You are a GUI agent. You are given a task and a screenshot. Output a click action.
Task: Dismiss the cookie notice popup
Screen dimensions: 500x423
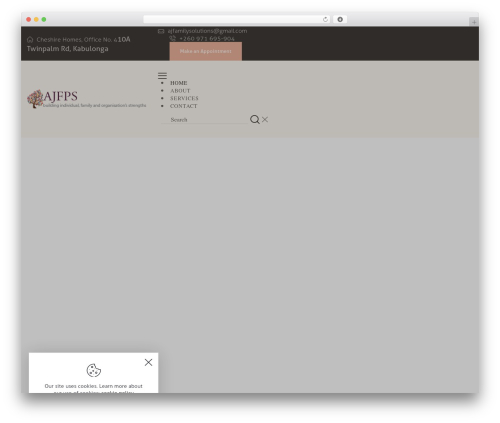click(x=148, y=362)
